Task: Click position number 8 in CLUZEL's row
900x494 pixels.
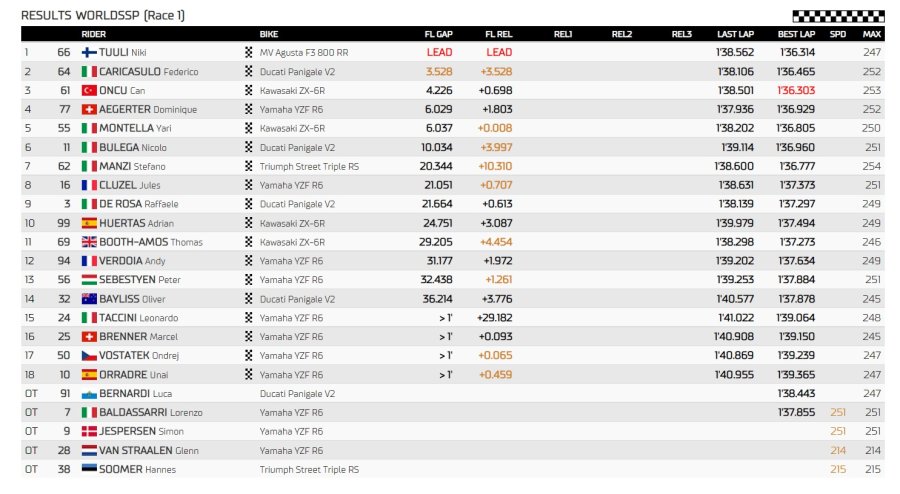Action: click(28, 185)
